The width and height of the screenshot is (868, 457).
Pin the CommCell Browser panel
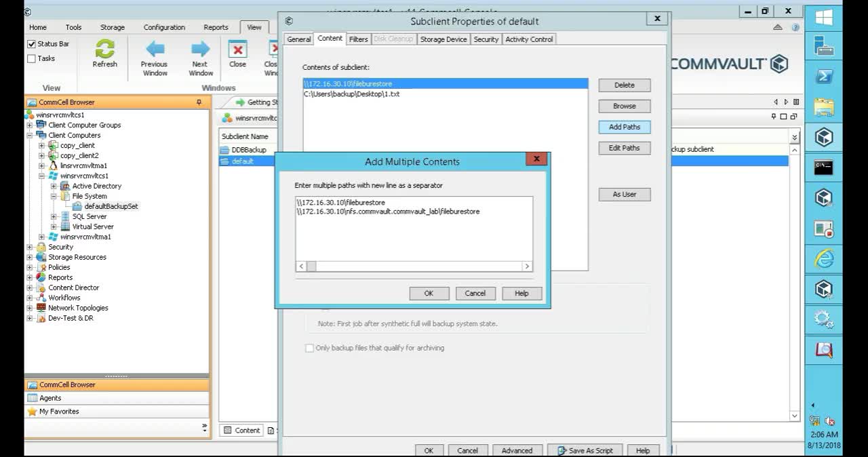point(199,102)
